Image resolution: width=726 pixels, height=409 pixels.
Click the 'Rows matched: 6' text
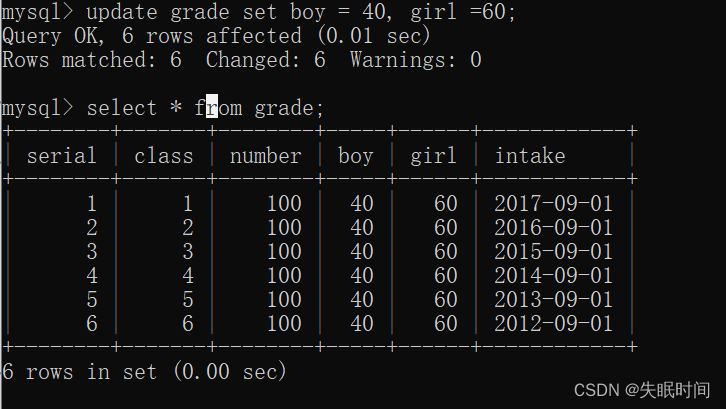click(92, 60)
